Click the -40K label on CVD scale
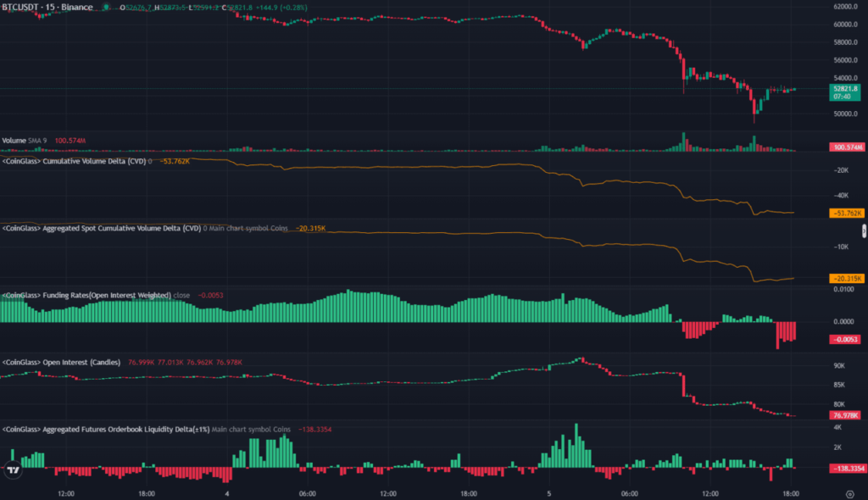The height and width of the screenshot is (500, 868). tap(840, 196)
